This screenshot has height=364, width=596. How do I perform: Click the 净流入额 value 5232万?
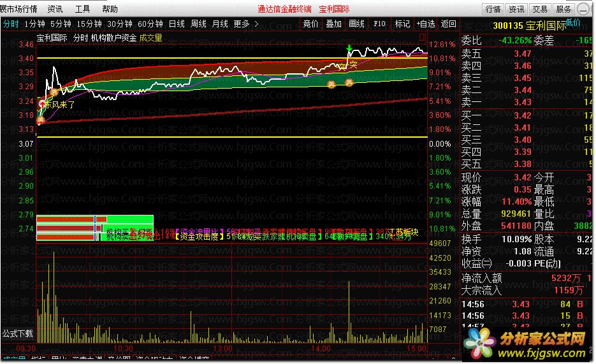coord(566,279)
